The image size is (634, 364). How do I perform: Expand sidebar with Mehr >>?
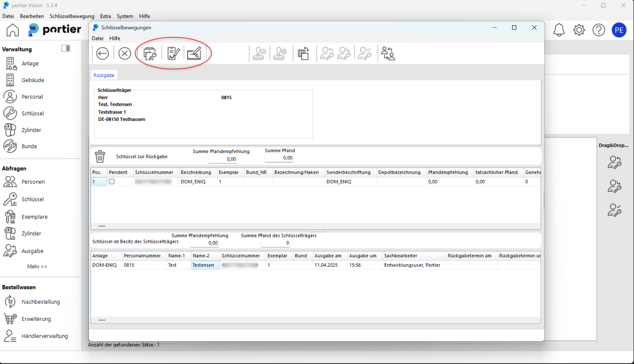pyautogui.click(x=37, y=266)
